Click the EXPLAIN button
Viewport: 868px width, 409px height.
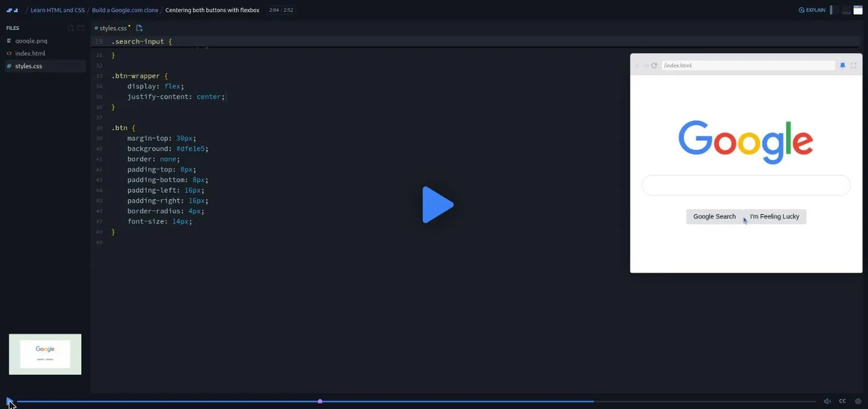click(812, 10)
